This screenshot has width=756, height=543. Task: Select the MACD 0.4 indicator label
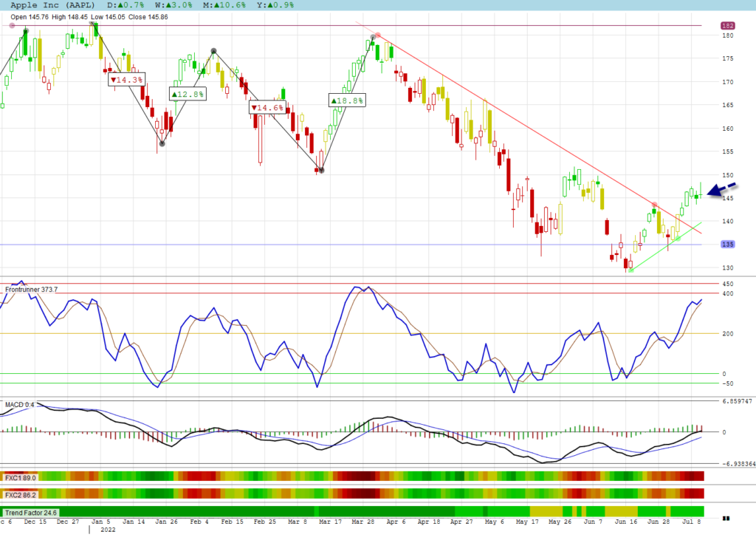pos(20,404)
